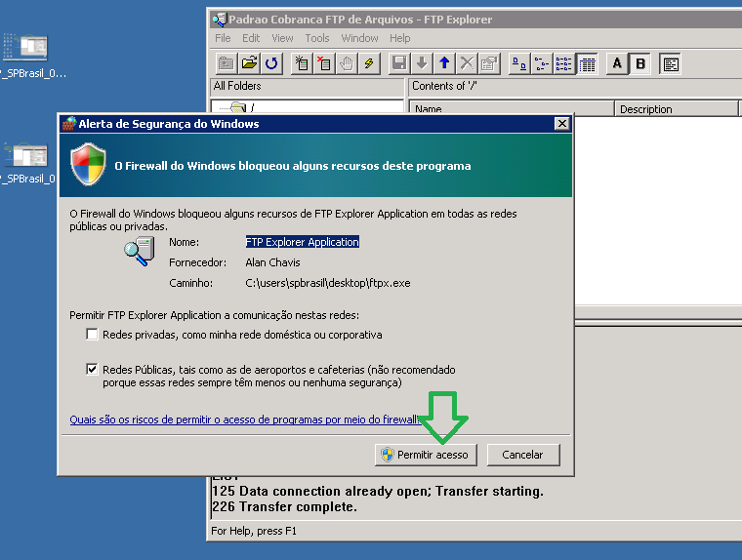Viewport: 742px width, 560px height.
Task: Open the Help menu
Action: coord(400,38)
